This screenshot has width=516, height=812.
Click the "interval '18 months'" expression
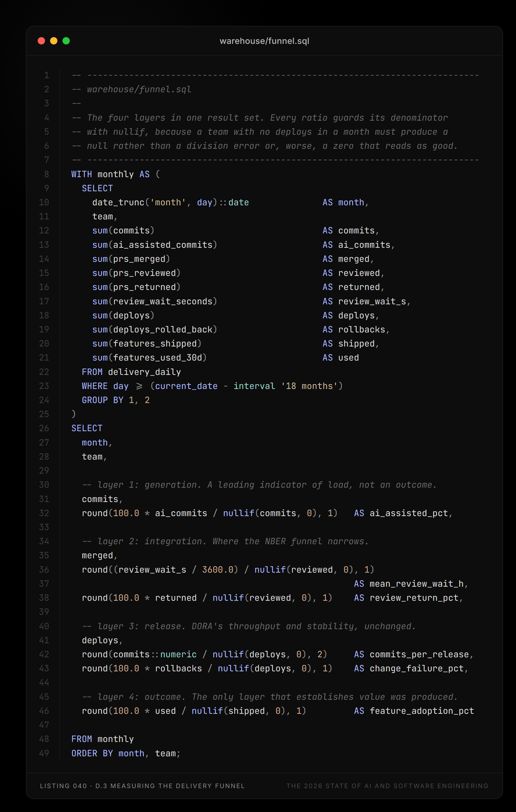tap(286, 386)
